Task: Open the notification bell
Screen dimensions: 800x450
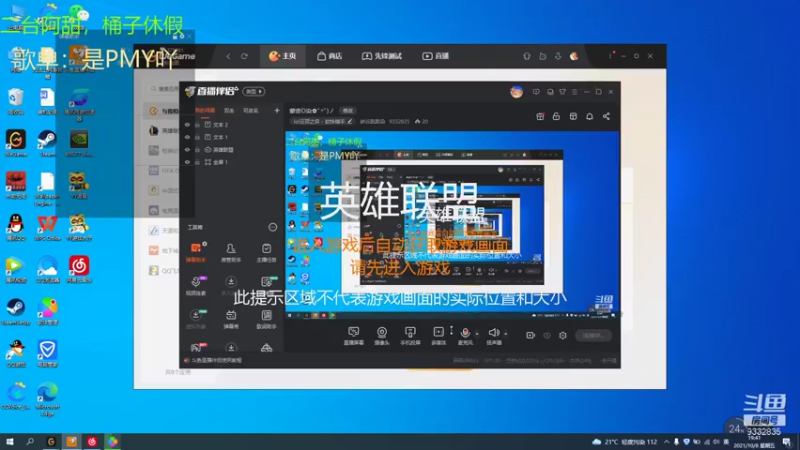Action: [589, 116]
